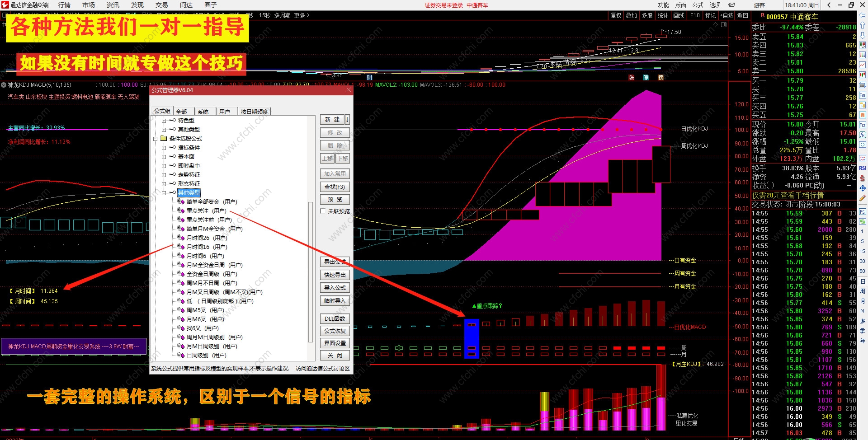The height and width of the screenshot is (440, 868).
Task: Open the 选项 menu
Action: tap(715, 5)
